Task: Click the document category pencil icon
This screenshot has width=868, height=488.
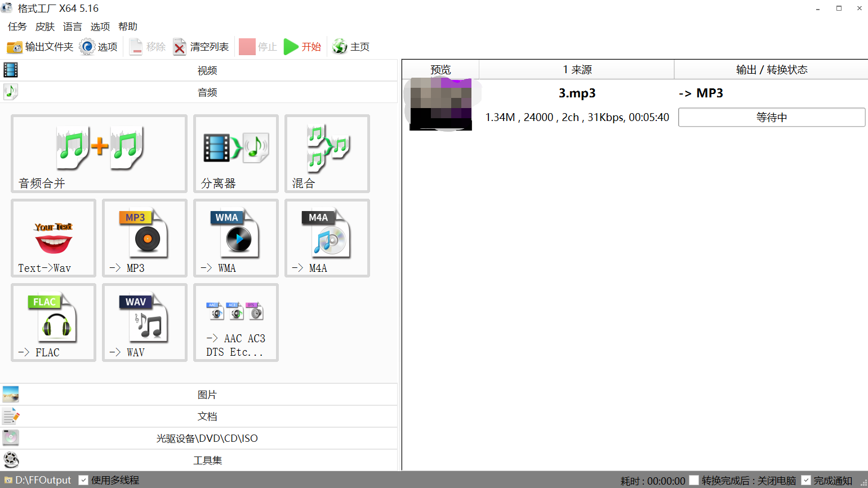Action: tap(11, 416)
